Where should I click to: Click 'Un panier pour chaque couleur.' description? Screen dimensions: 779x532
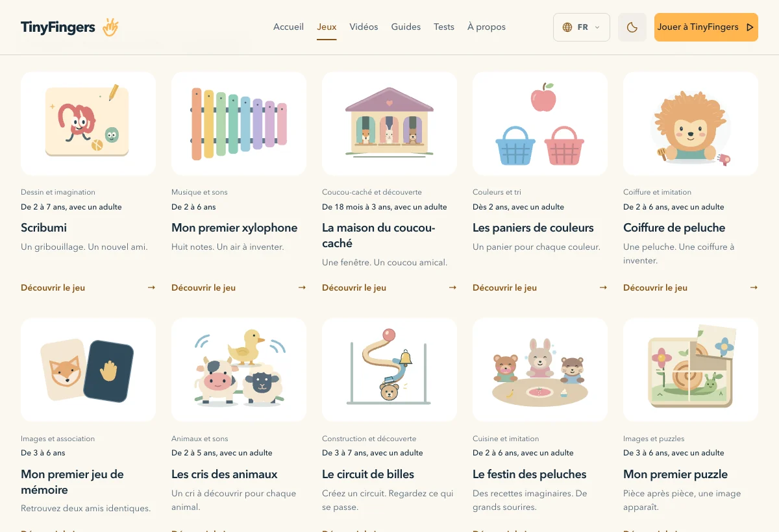tap(536, 247)
